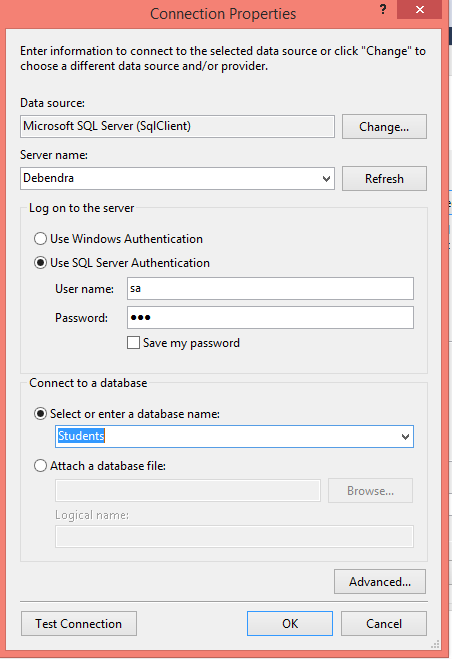452x659 pixels.
Task: Open Advanced... connection settings
Action: (x=380, y=582)
